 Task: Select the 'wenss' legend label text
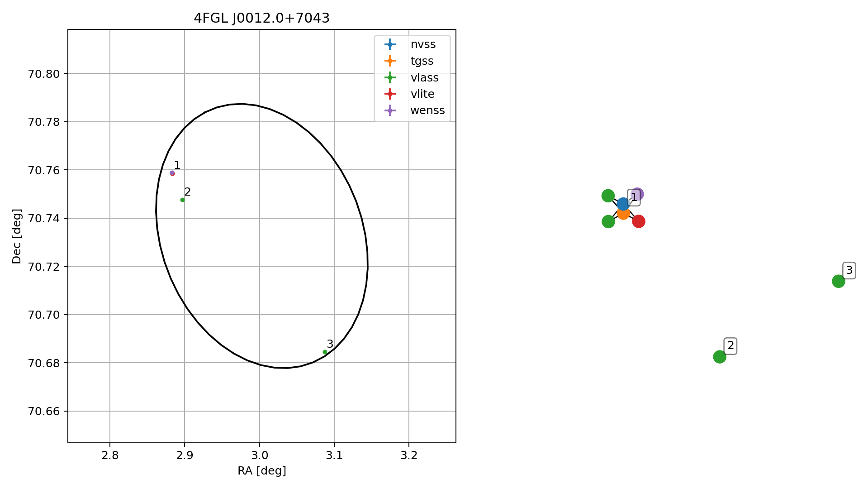click(x=427, y=110)
